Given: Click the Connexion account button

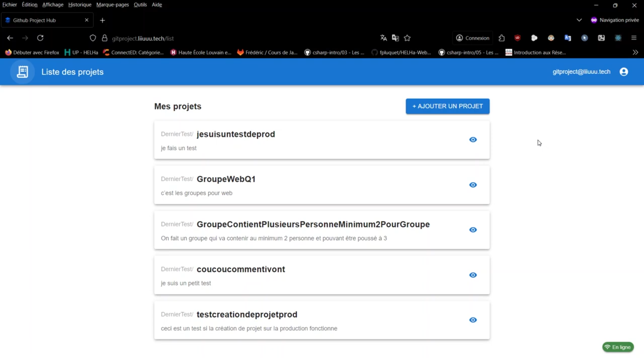Looking at the screenshot, I should [473, 38].
